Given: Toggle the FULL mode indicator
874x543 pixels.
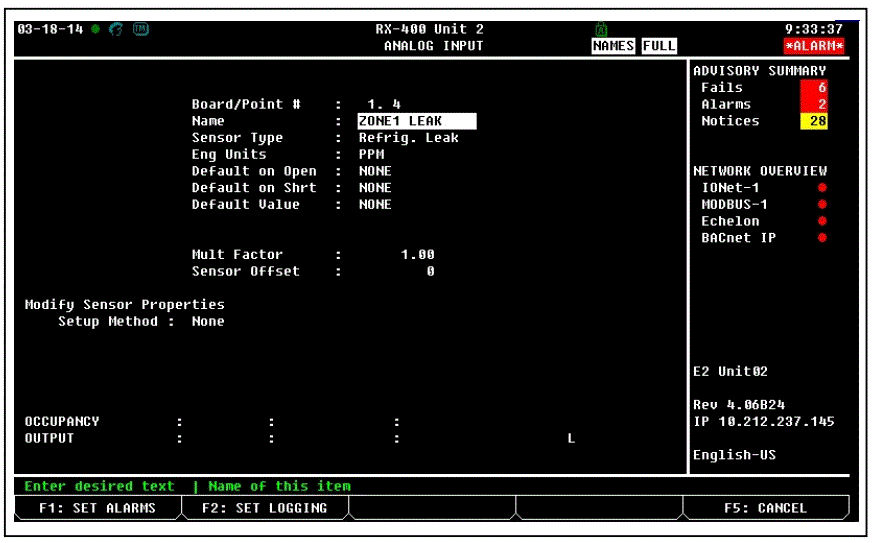Looking at the screenshot, I should [x=659, y=46].
